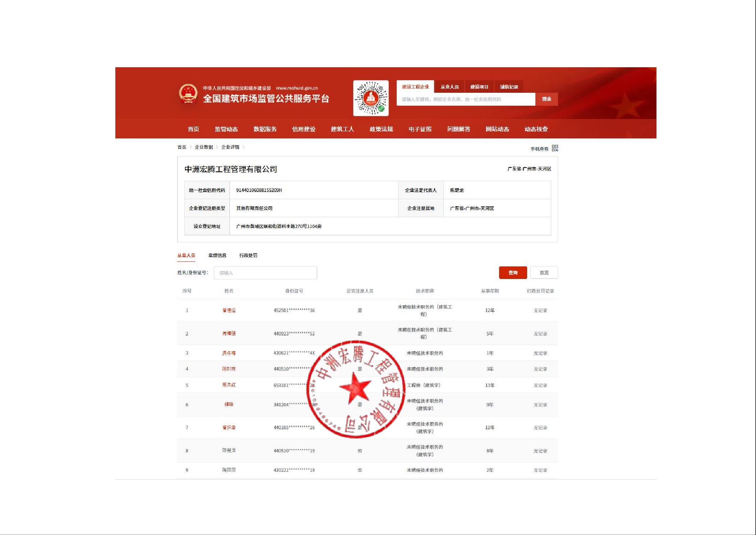Select the 从业人员 search tab
The height and width of the screenshot is (535, 756).
(450, 87)
